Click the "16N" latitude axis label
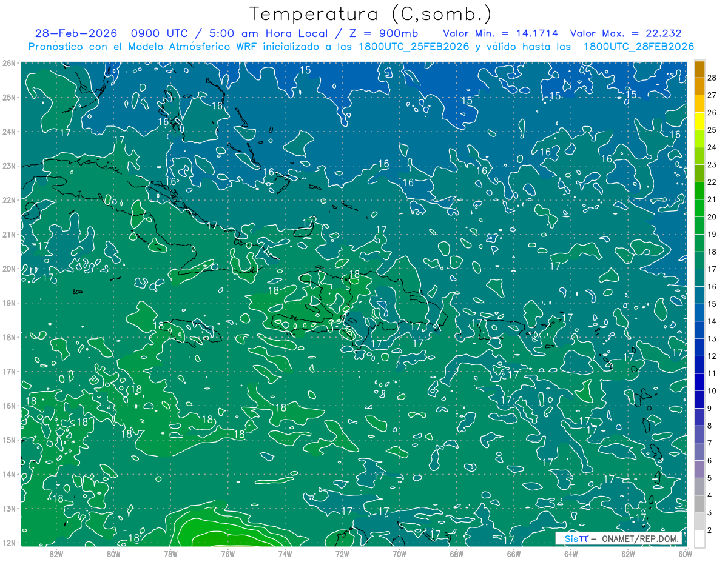728x562 pixels. tap(8, 406)
